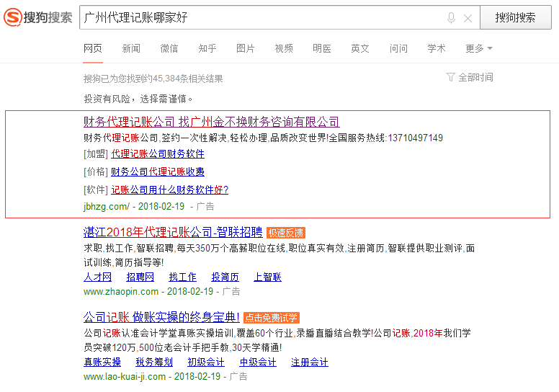Click the 点击免费试学 badge
This screenshot has width=559, height=392.
(x=271, y=318)
